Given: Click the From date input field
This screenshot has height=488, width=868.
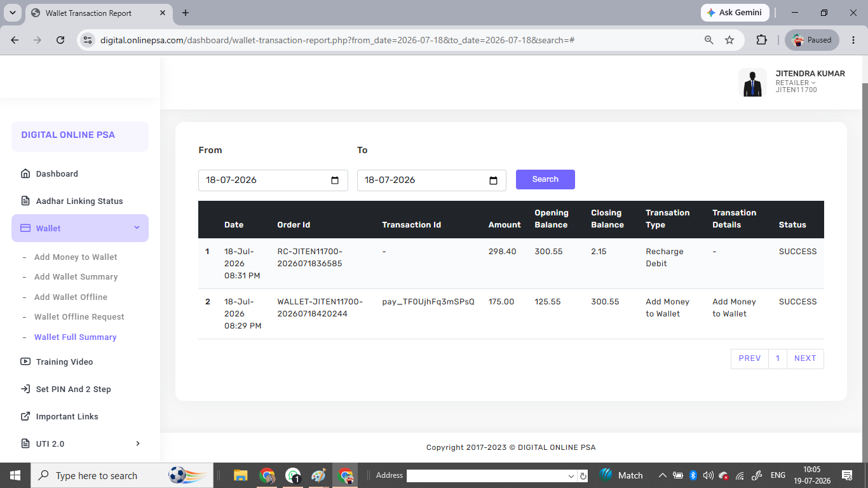Looking at the screenshot, I should click(273, 180).
